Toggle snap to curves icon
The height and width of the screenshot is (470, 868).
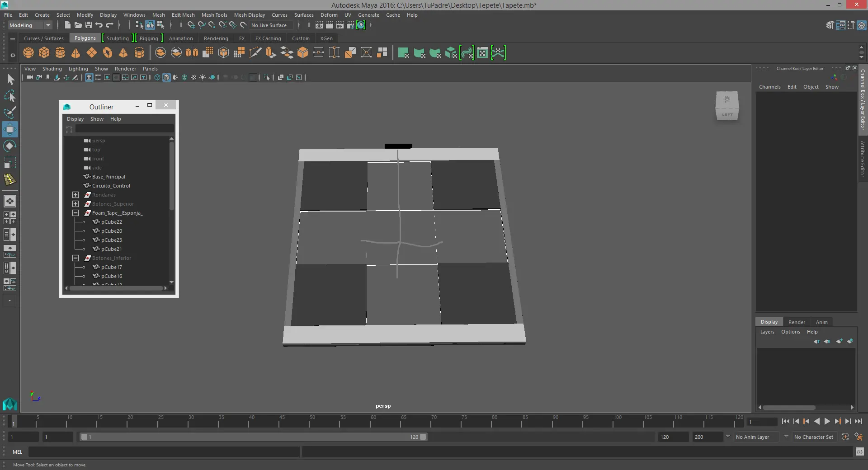tap(202, 25)
